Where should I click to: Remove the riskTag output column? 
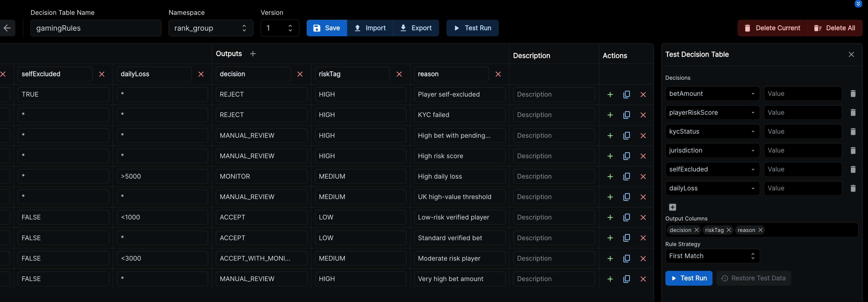tap(399, 74)
